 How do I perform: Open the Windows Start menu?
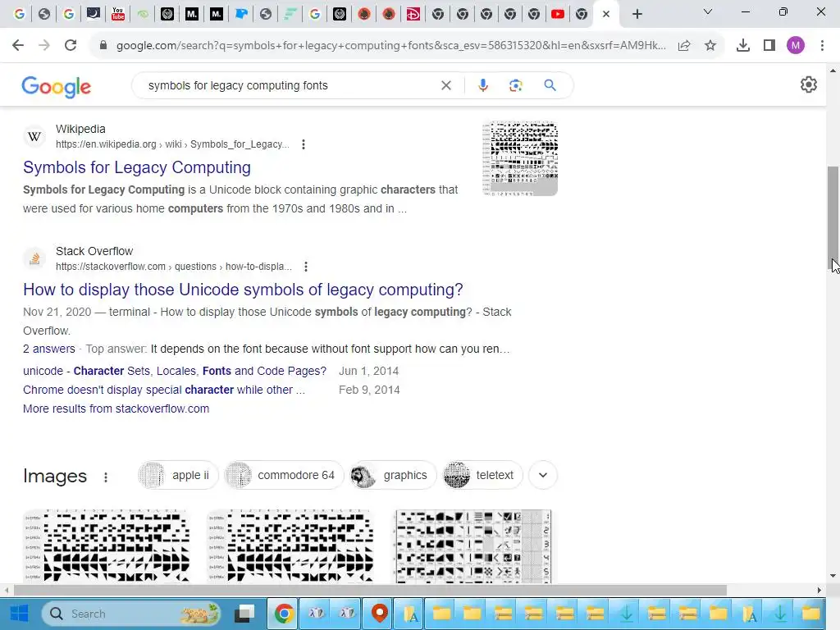click(x=20, y=614)
